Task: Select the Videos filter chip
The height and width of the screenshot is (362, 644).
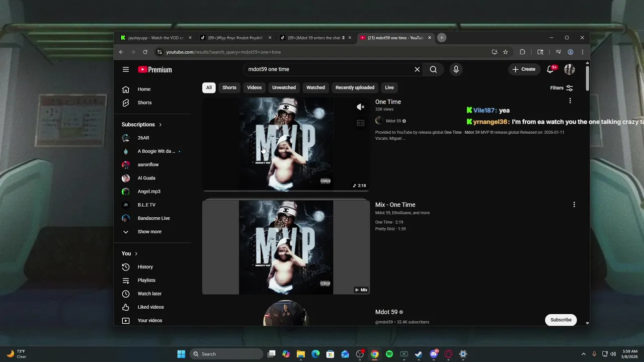Action: coord(254,87)
